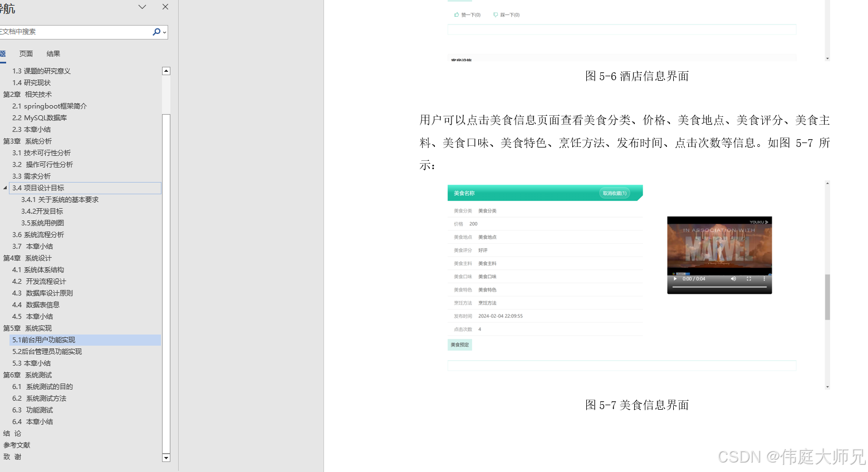The height and width of the screenshot is (472, 868).
Task: Open video fullscreen icon
Action: [749, 279]
